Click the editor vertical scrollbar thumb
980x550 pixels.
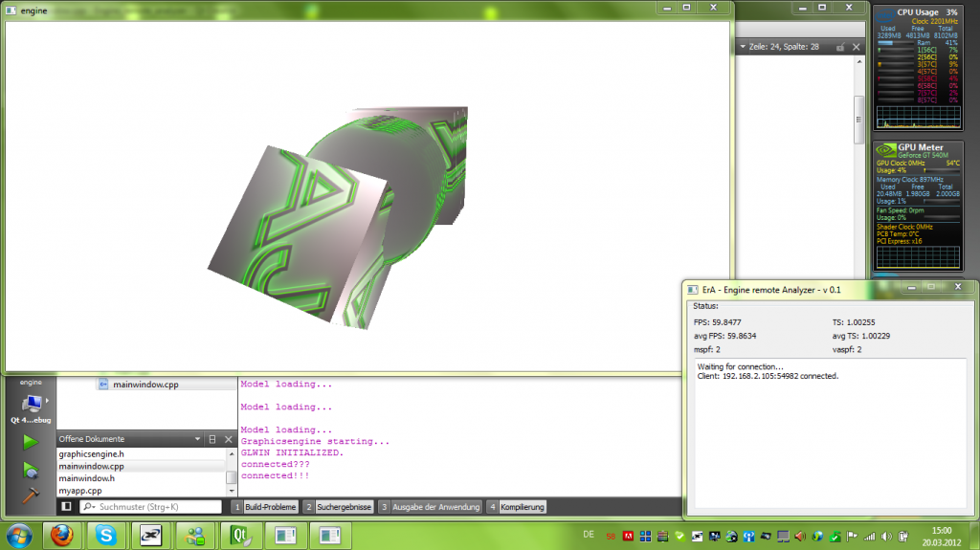(x=858, y=119)
